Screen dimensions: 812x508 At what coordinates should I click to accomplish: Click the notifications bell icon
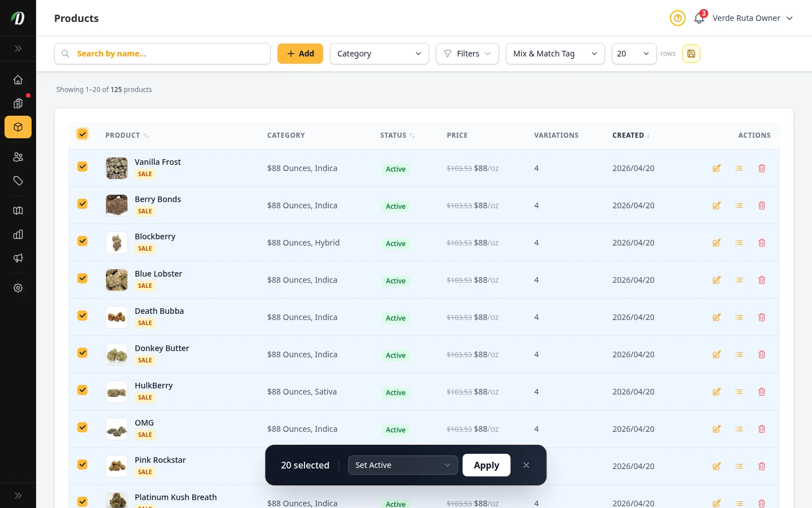[x=699, y=18]
